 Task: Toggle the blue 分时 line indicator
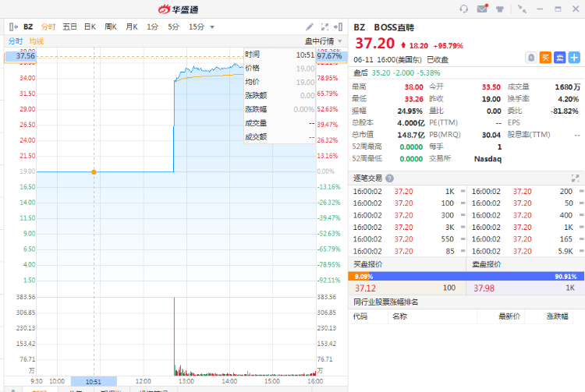[x=16, y=41]
